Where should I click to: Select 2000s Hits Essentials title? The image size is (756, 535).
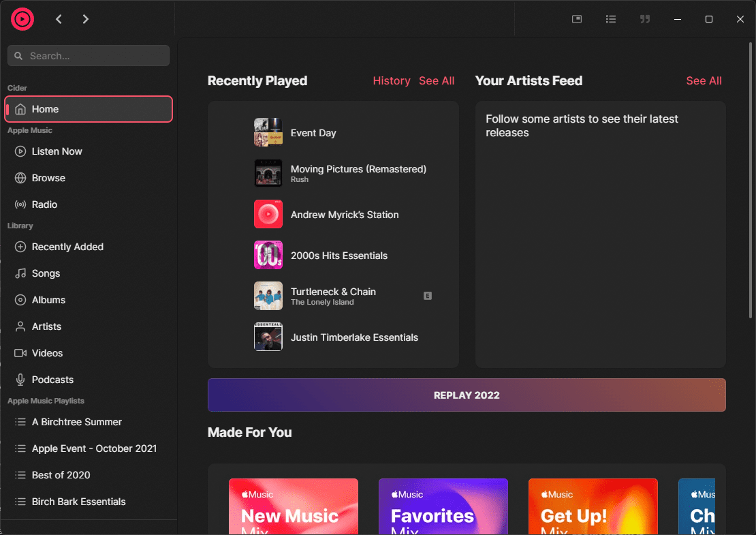point(339,256)
